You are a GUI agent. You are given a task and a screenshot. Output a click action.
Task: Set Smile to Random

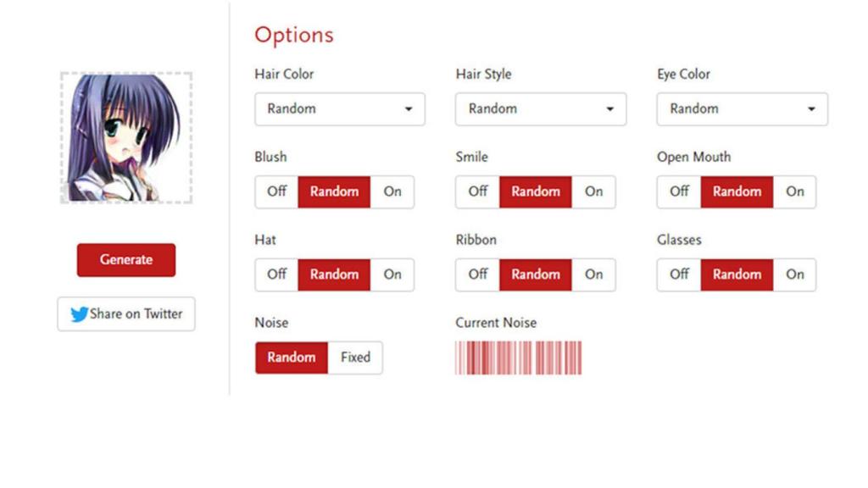click(x=536, y=191)
